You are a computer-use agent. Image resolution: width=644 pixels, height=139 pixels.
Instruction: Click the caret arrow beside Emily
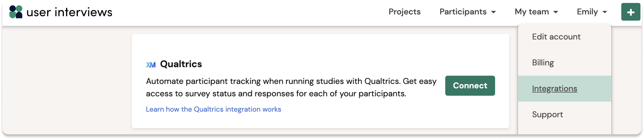tap(605, 12)
